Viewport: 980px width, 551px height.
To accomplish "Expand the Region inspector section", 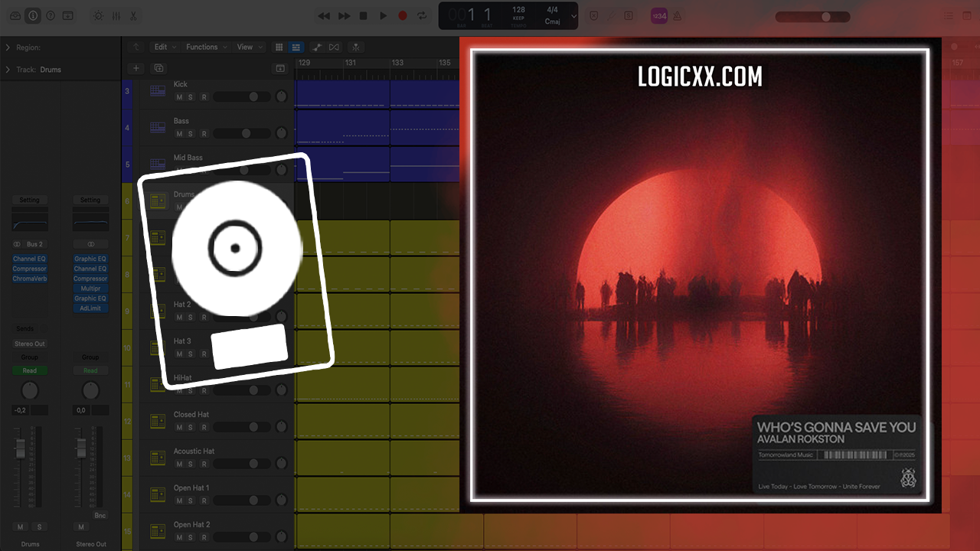I will pos(8,47).
